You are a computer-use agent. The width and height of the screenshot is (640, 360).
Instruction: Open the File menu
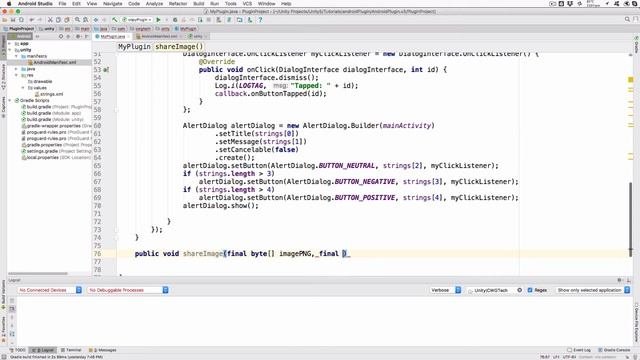(x=62, y=3)
